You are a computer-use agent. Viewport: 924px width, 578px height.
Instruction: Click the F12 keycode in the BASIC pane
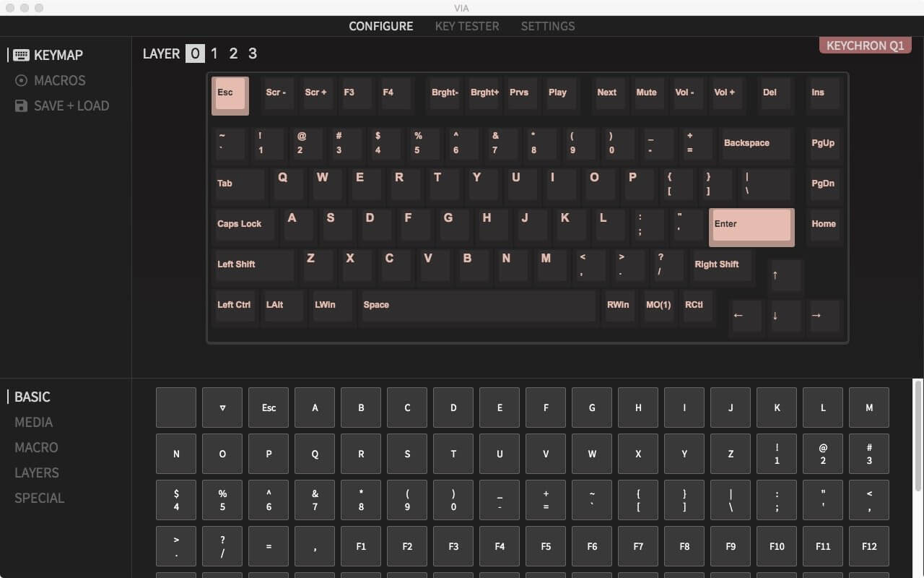[x=869, y=546]
